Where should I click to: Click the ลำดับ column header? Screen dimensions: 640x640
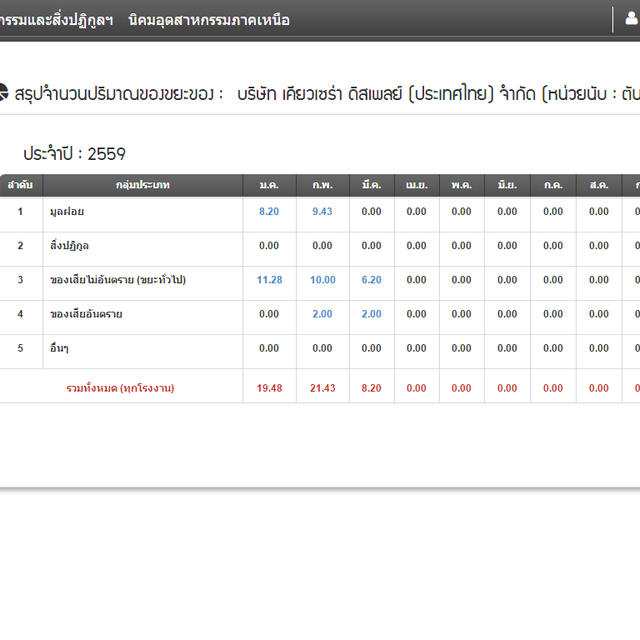click(x=20, y=185)
